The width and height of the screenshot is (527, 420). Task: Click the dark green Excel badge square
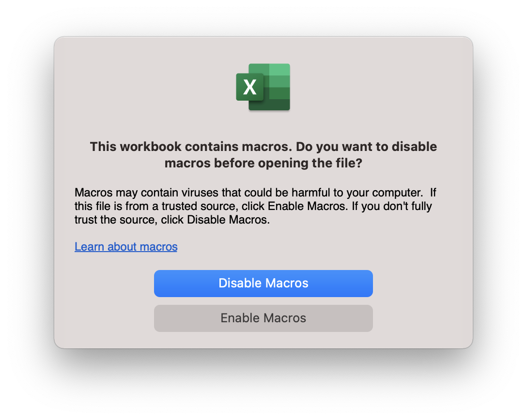coord(250,87)
